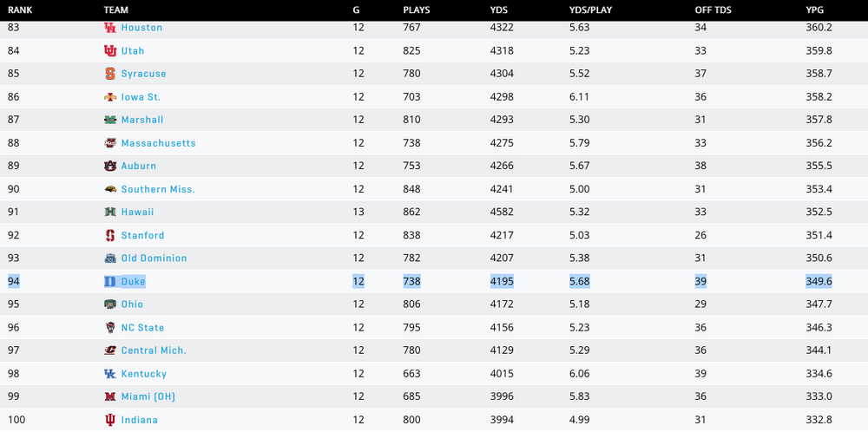This screenshot has width=868, height=432.
Task: Click the Hawaii team logo icon
Action: click(109, 212)
